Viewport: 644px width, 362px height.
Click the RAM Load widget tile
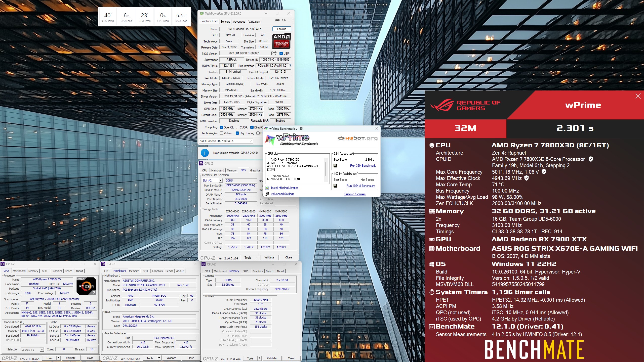[x=181, y=17]
